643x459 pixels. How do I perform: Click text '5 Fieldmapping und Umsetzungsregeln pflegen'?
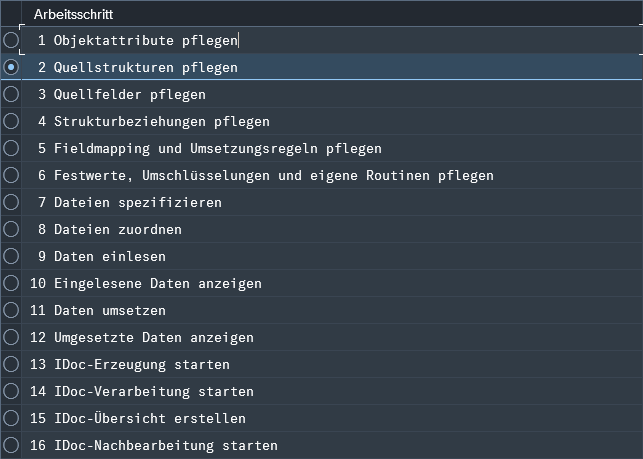[x=210, y=148]
